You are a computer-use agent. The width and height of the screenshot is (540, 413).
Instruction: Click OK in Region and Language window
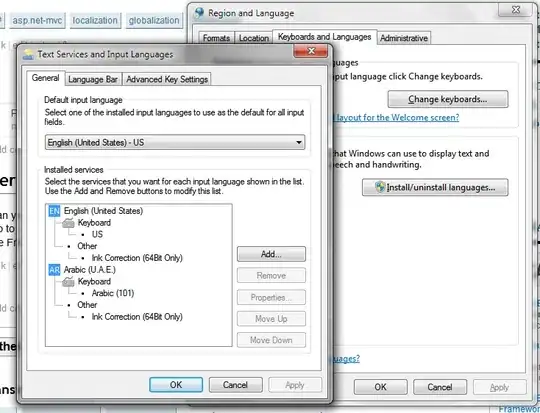[x=381, y=387]
